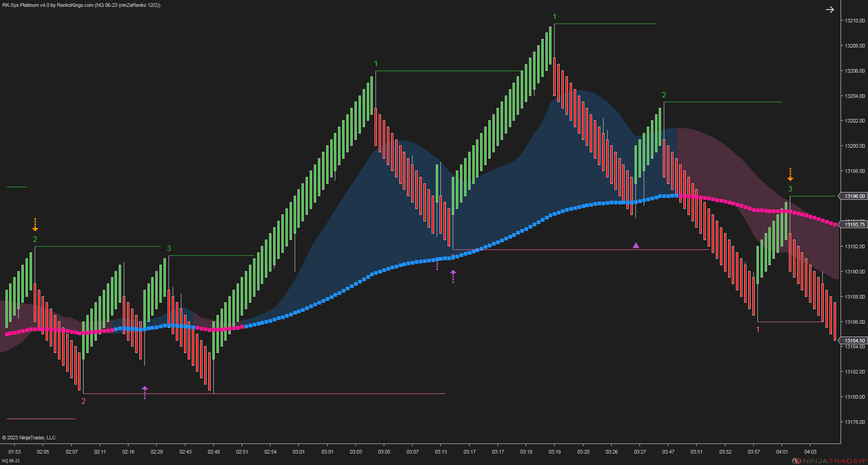Click the orange down arrow above the 13196.00 level line
Image resolution: width=868 pixels, height=465 pixels.
pos(790,174)
